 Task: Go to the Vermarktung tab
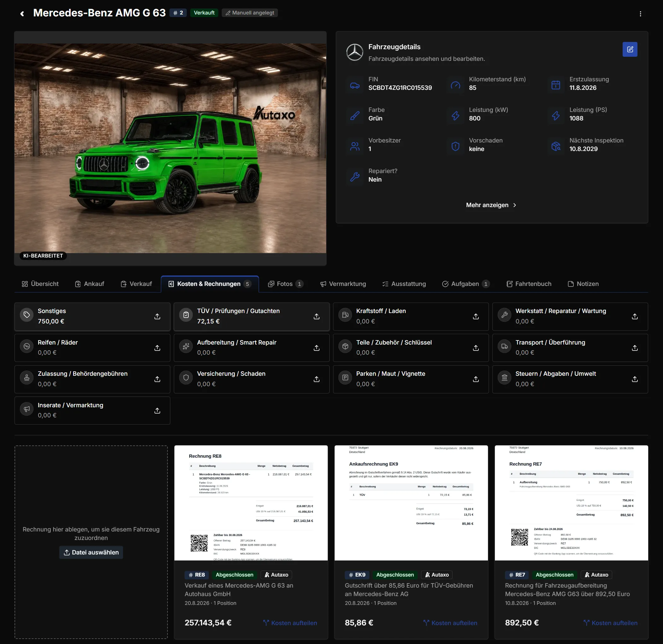pyautogui.click(x=343, y=284)
